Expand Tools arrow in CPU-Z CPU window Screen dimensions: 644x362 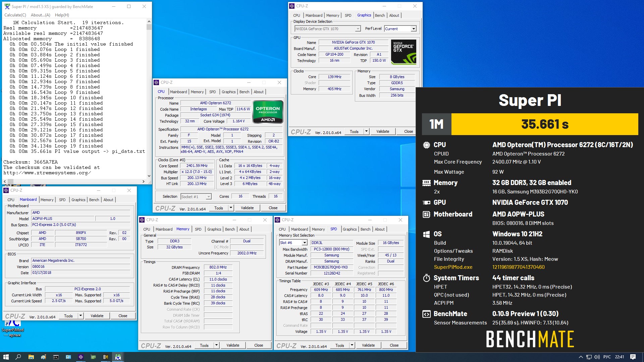click(x=231, y=208)
